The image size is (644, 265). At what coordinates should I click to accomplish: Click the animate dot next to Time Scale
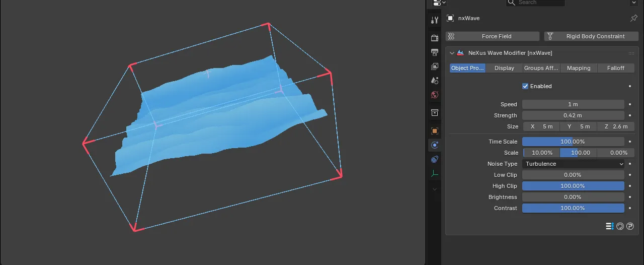630,142
